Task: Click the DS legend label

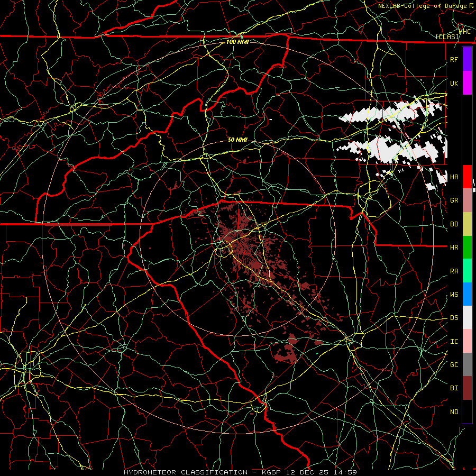Action: point(454,318)
